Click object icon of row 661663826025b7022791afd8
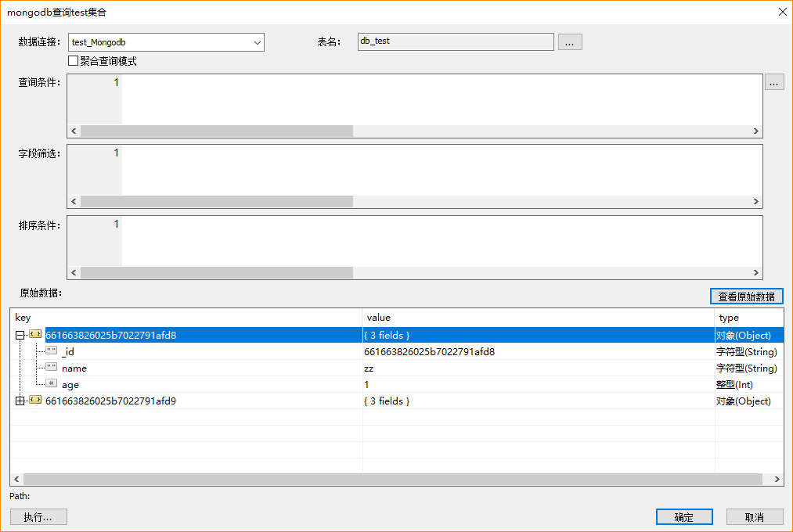This screenshot has height=532, width=793. [35, 335]
